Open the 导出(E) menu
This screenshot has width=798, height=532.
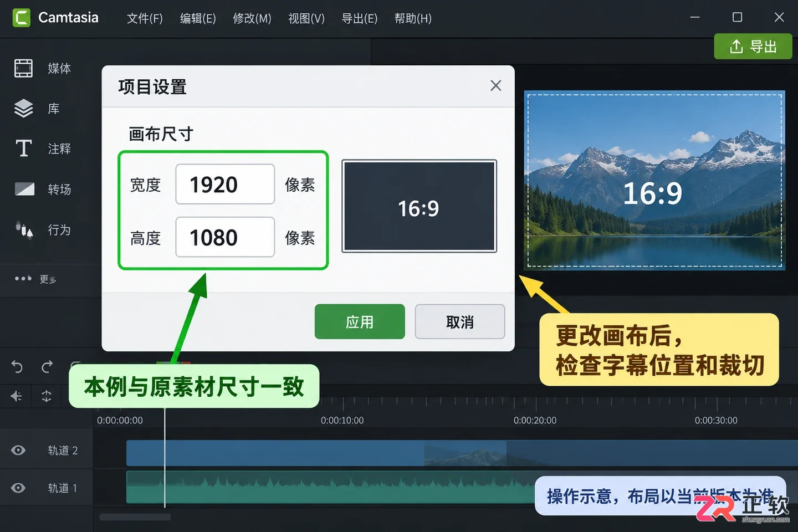[360, 18]
